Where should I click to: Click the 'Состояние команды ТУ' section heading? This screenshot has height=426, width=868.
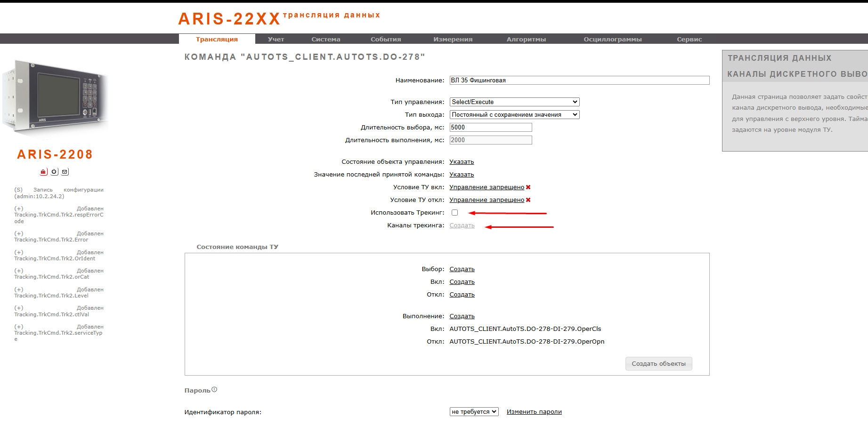(x=237, y=247)
